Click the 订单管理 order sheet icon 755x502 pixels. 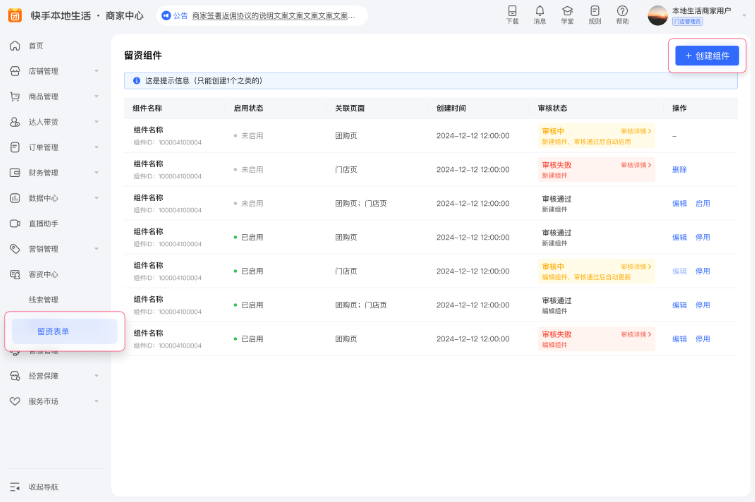pos(15,147)
